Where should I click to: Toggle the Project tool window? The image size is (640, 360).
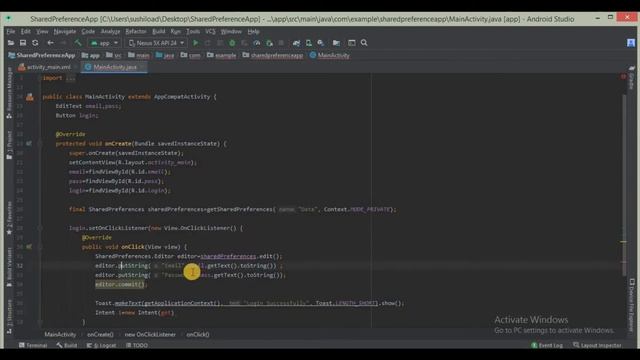click(x=9, y=145)
